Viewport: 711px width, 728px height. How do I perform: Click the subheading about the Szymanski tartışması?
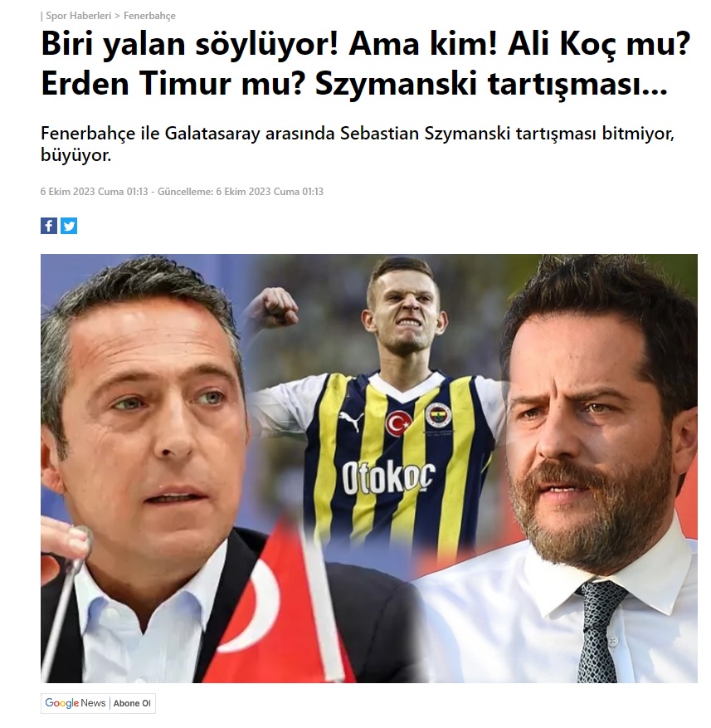[x=358, y=144]
